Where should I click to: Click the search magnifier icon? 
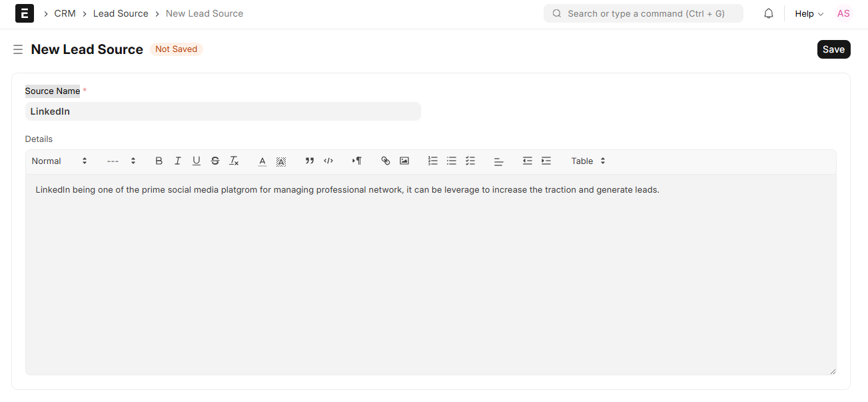coord(557,13)
